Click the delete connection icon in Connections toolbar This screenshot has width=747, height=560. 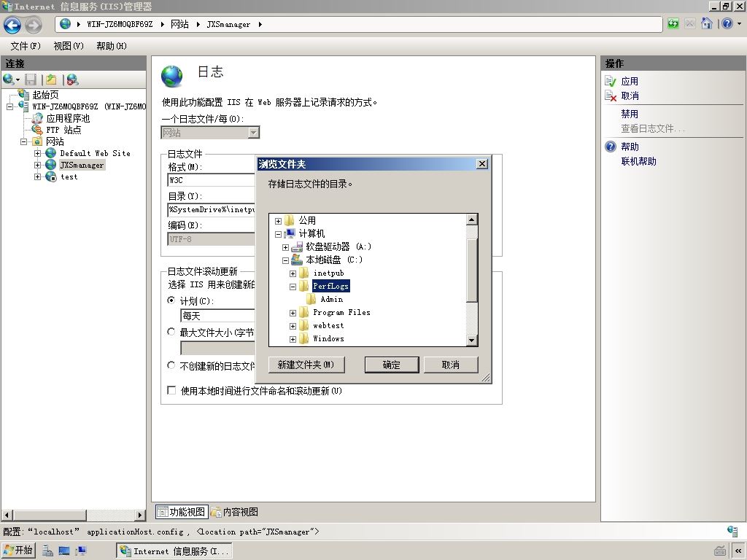pos(72,79)
